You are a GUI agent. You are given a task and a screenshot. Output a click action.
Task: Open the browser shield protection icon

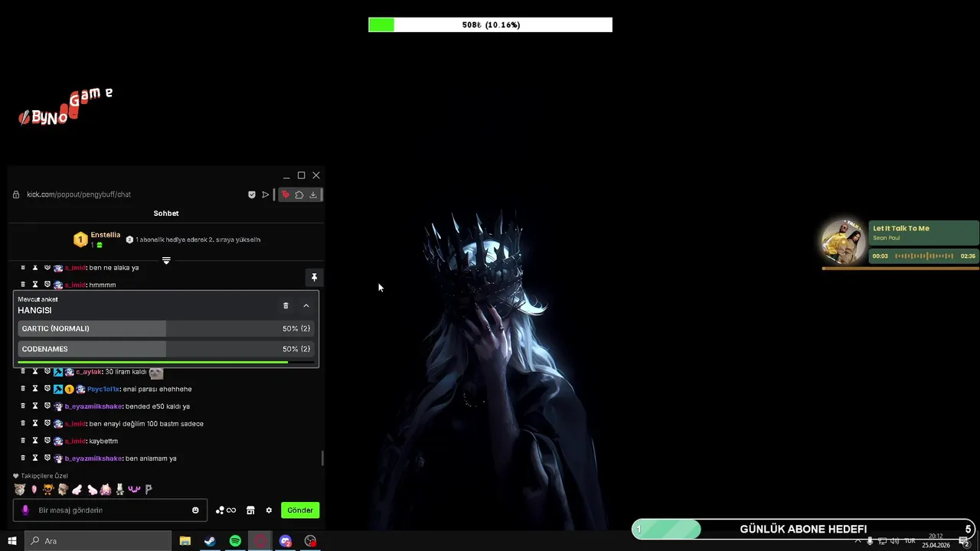tap(251, 194)
